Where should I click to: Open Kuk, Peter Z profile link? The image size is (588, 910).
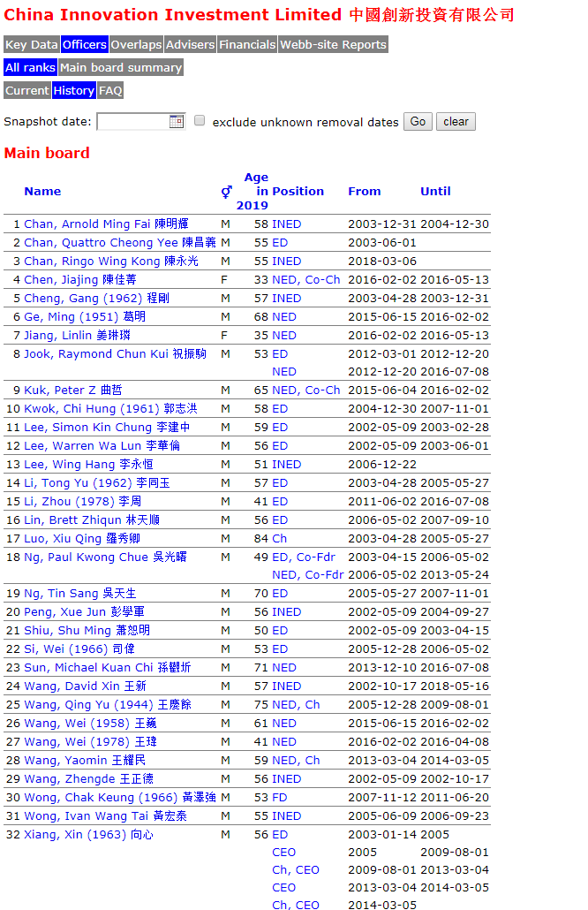[x=73, y=390]
